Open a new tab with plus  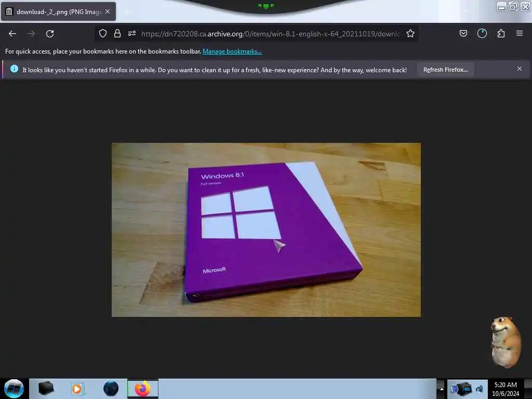[x=127, y=12]
